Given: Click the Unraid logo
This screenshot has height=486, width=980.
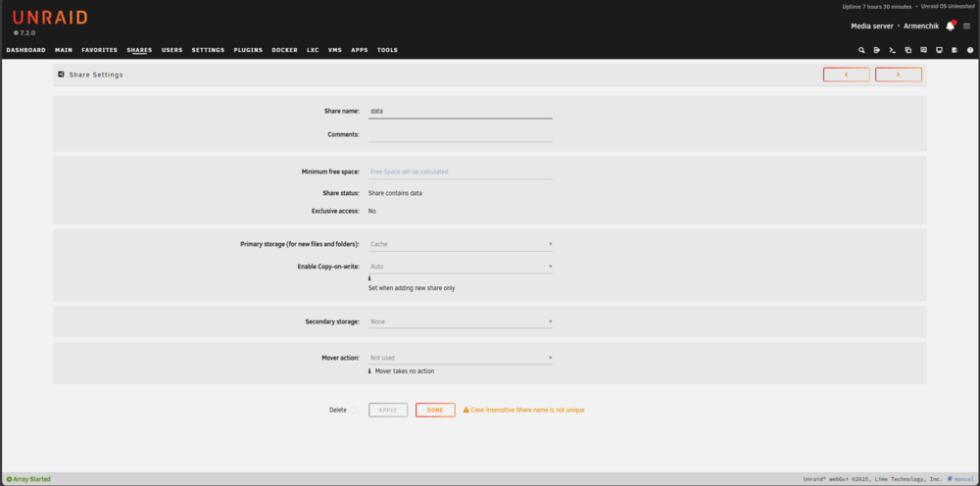Looking at the screenshot, I should 49,18.
